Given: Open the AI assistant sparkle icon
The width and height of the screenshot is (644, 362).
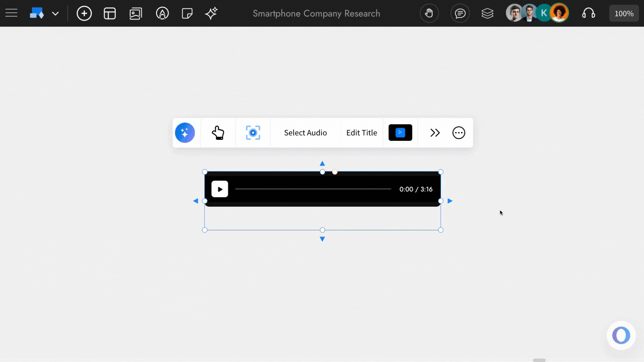Looking at the screenshot, I should tap(211, 13).
